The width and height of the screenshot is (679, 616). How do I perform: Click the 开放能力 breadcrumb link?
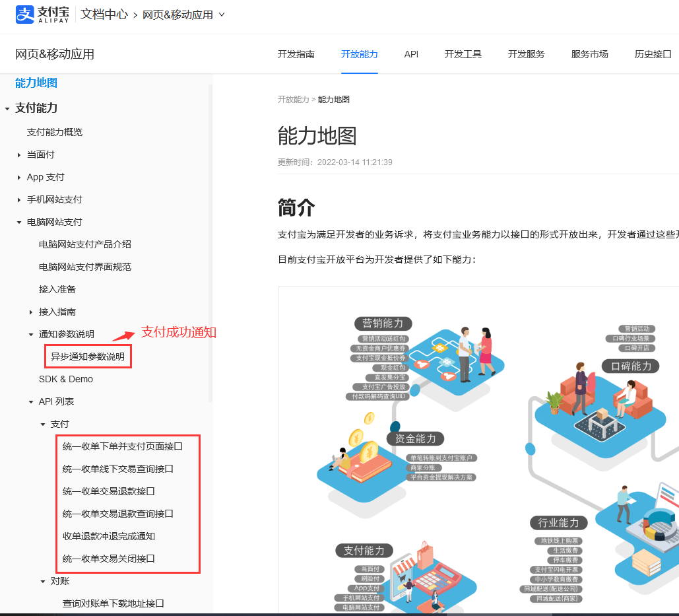(293, 100)
